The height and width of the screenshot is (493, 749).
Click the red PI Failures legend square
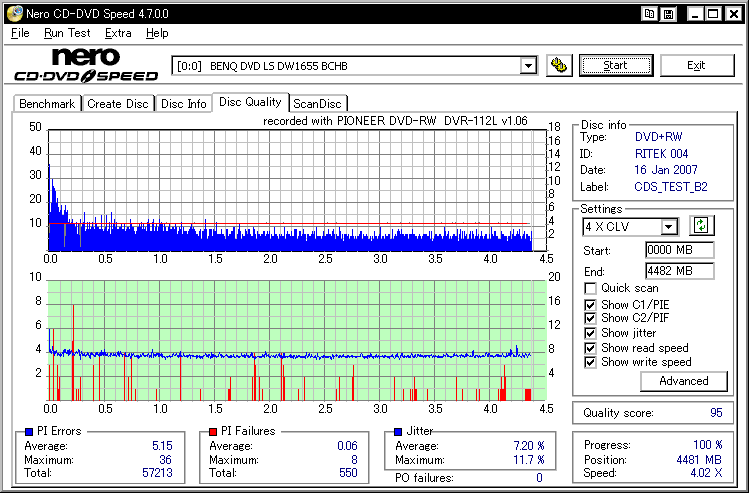tap(213, 431)
